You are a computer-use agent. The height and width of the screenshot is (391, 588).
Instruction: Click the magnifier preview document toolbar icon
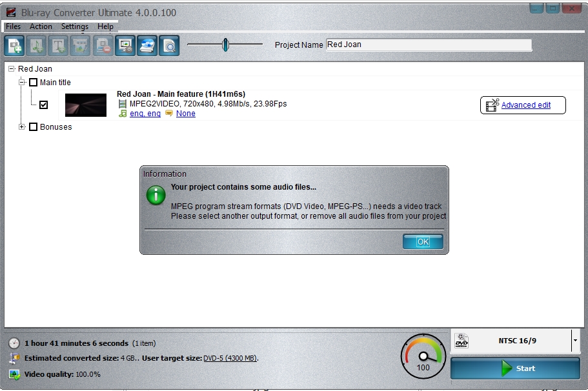coord(169,46)
